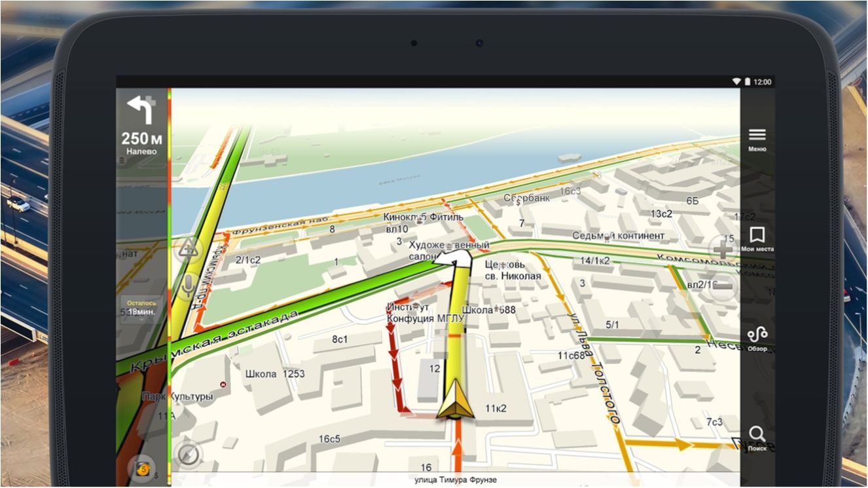
Task: Toggle the traffic level indicator
Action: coord(141,468)
